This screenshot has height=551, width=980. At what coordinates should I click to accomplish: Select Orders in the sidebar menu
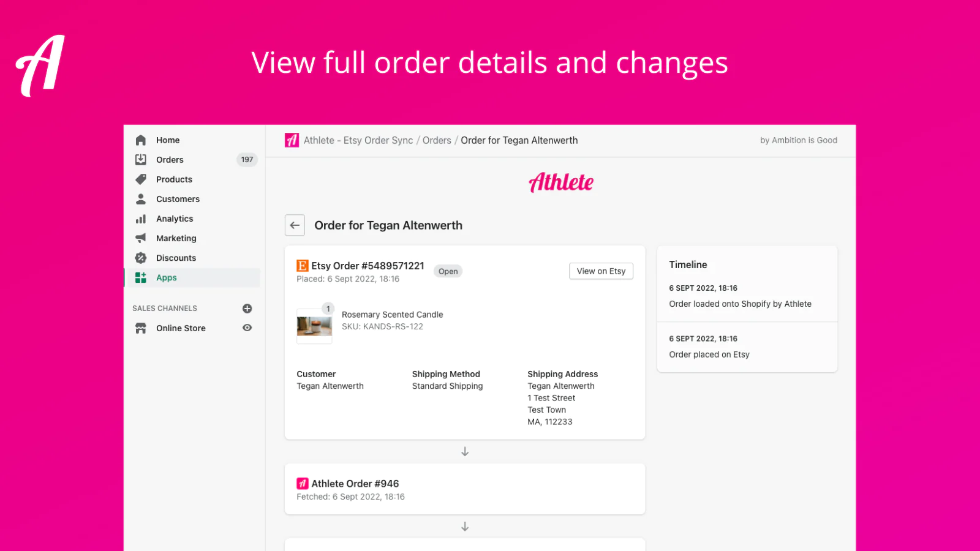click(170, 160)
